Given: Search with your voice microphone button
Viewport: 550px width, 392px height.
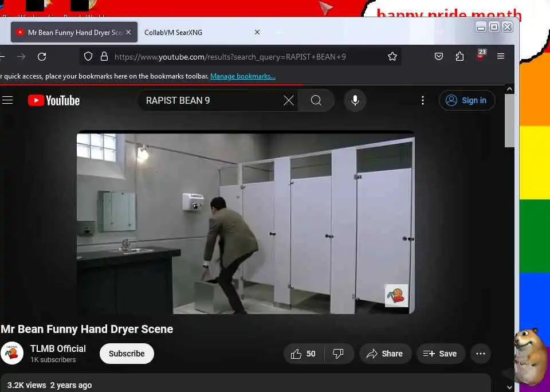Looking at the screenshot, I should click(355, 101).
